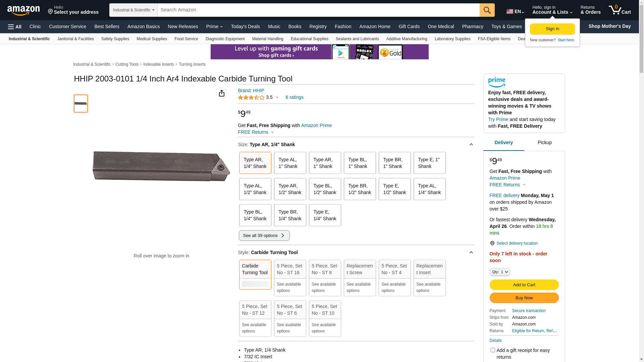This screenshot has width=644, height=362.
Task: Open the All hamburger menu
Action: pyautogui.click(x=15, y=27)
